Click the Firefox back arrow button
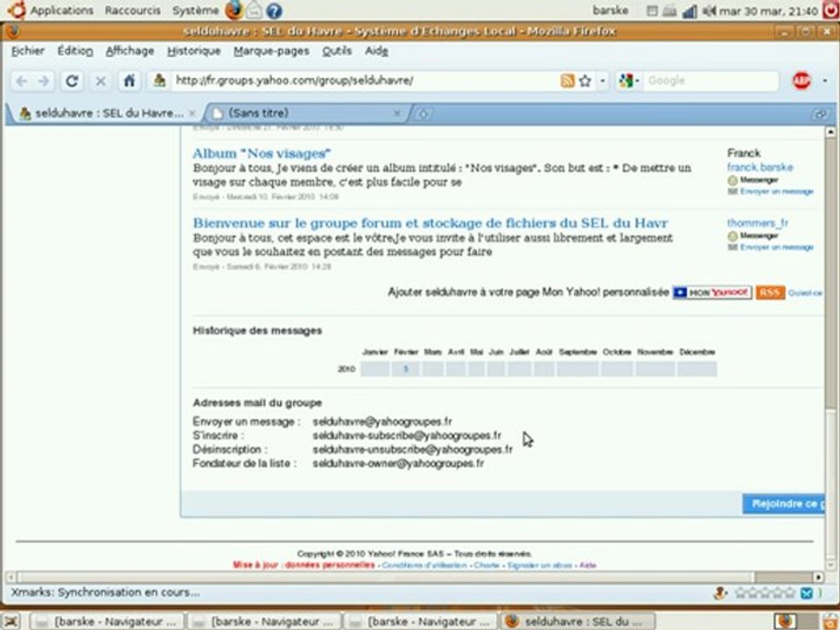 point(21,80)
